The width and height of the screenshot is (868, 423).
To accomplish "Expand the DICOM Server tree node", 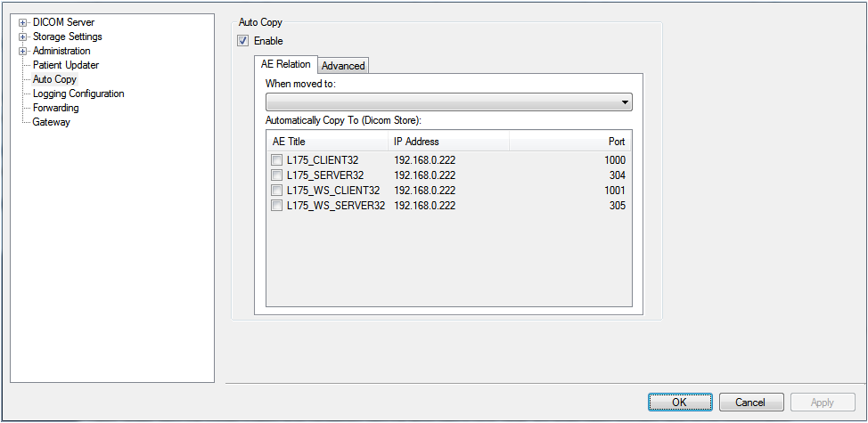I will (x=23, y=22).
